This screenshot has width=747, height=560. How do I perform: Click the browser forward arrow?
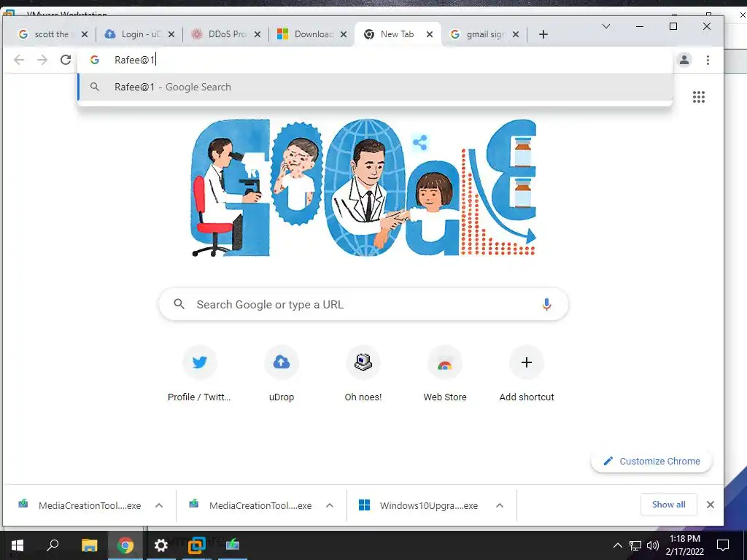[42, 60]
